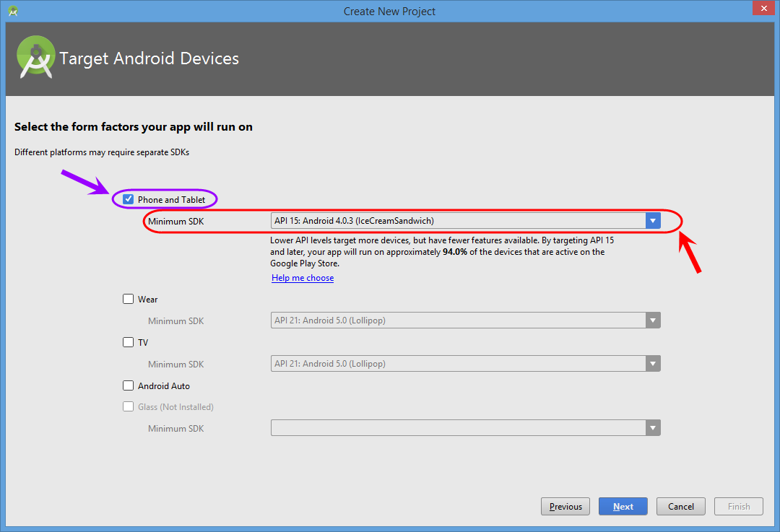Viewport: 780px width, 532px height.
Task: Click the Android Studio logo in header
Action: [36, 57]
